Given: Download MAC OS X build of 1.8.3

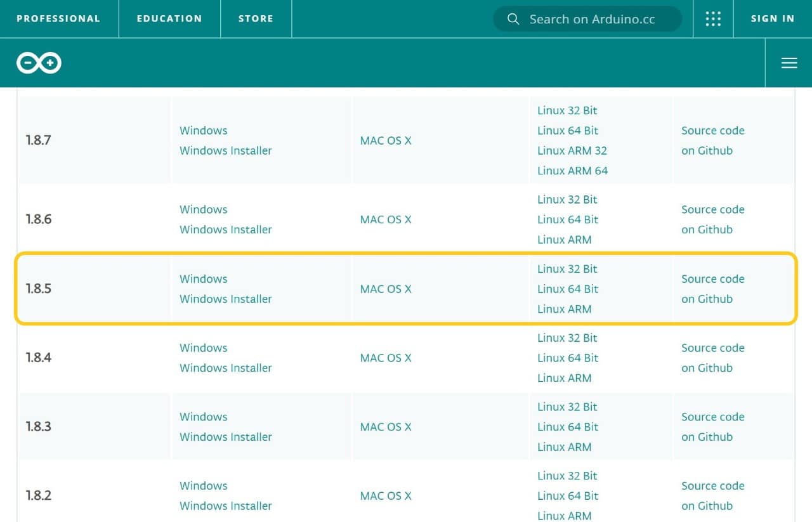Looking at the screenshot, I should pyautogui.click(x=386, y=427).
